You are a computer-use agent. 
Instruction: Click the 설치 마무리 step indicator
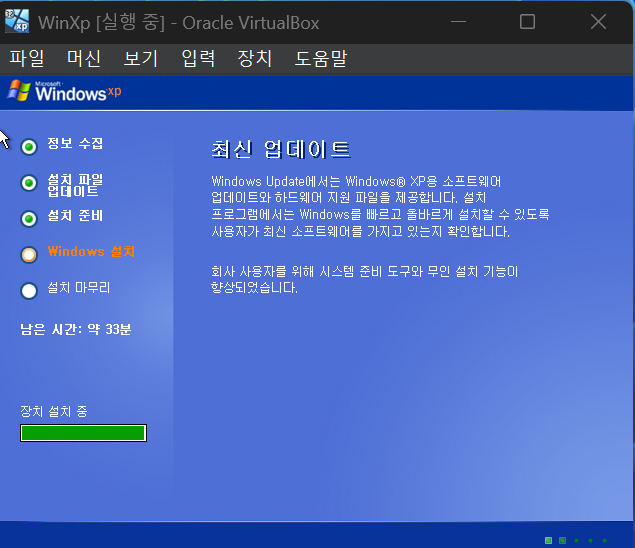[29, 290]
